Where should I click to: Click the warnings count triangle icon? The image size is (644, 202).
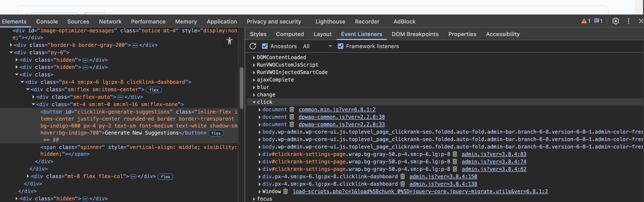pos(584,21)
